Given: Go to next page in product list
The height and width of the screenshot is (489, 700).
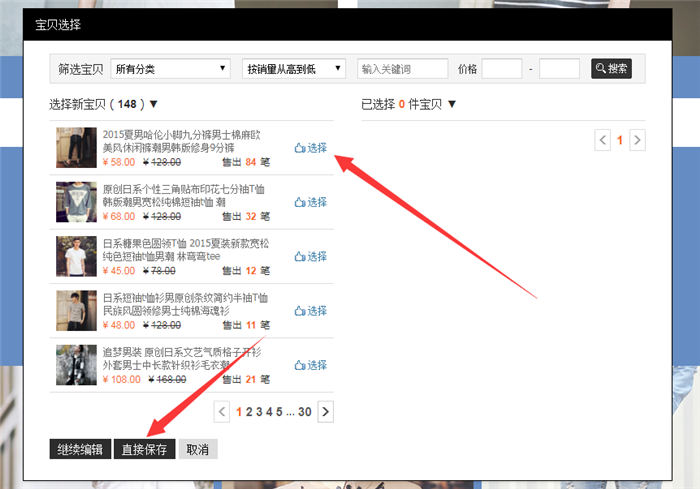Looking at the screenshot, I should 326,411.
